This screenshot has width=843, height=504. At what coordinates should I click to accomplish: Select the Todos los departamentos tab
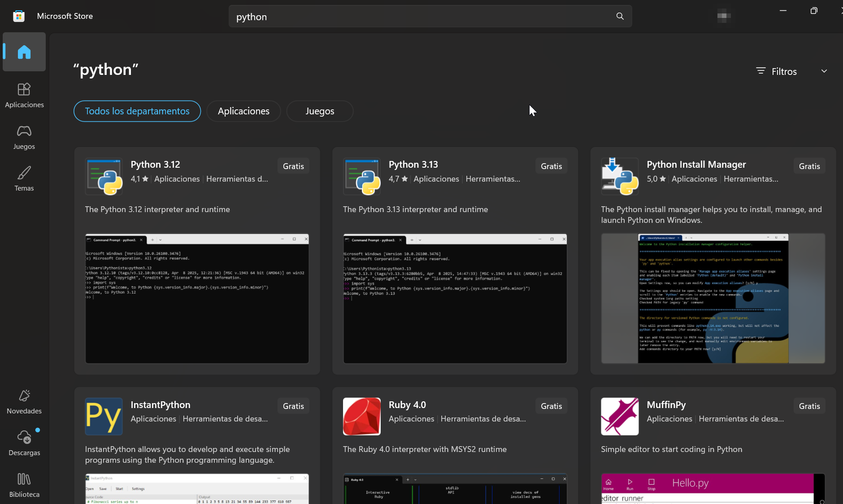(137, 111)
